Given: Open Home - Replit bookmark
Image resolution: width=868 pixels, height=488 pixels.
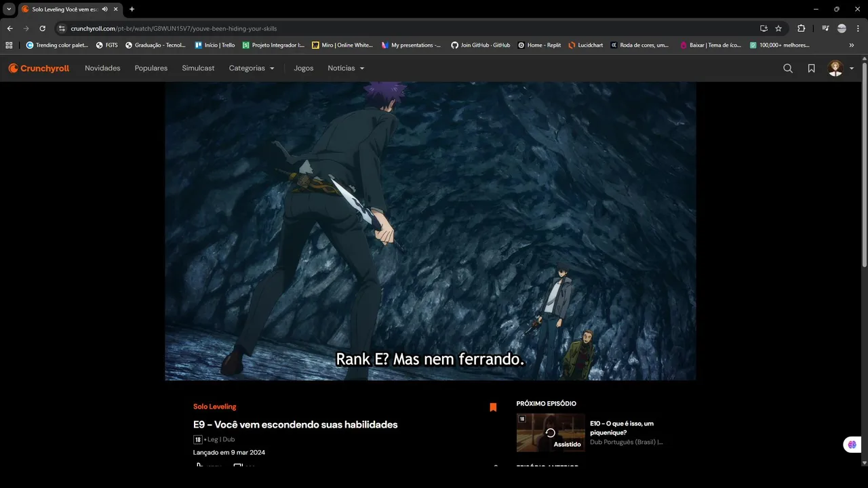Looking at the screenshot, I should tap(540, 45).
